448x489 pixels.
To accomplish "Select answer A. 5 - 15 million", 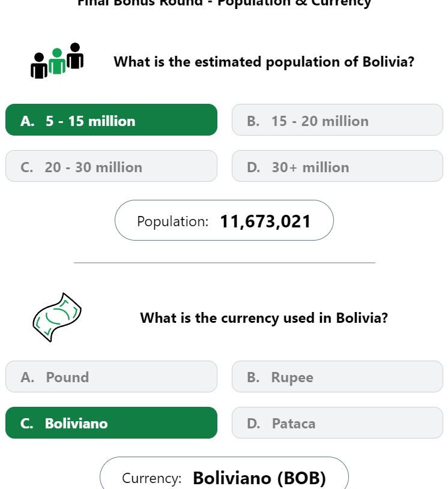I will point(112,120).
